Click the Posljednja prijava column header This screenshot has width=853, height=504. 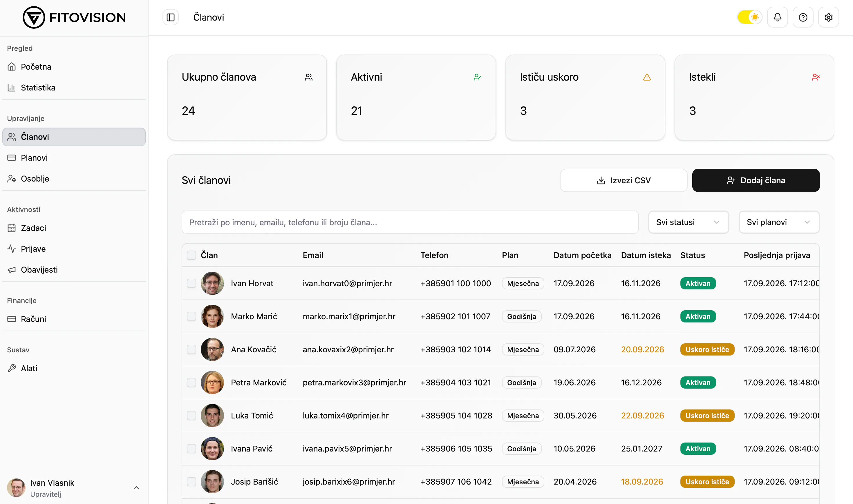coord(777,255)
